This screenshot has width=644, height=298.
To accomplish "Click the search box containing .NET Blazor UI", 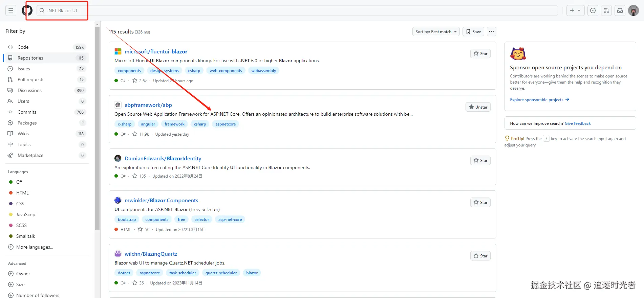I will click(x=297, y=10).
